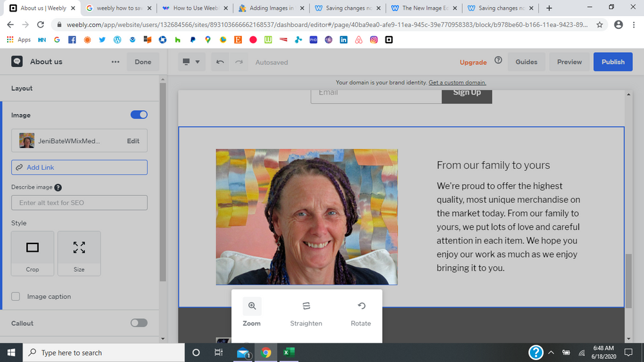The image size is (644, 362).
Task: Open the Size style option
Action: [79, 254]
